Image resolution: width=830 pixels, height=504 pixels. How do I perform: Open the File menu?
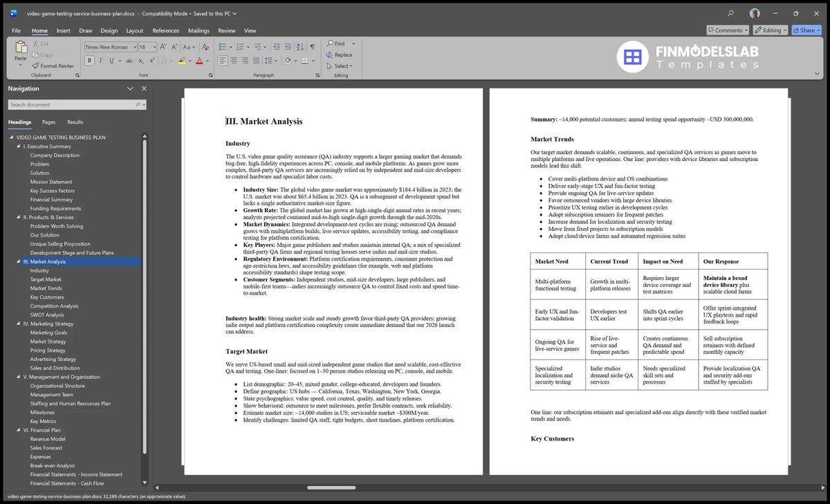point(16,30)
